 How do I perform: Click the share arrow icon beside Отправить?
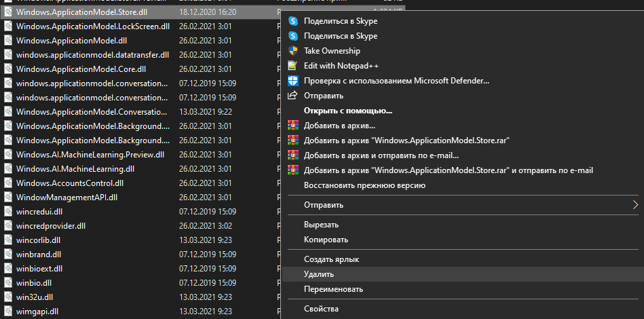click(x=292, y=96)
